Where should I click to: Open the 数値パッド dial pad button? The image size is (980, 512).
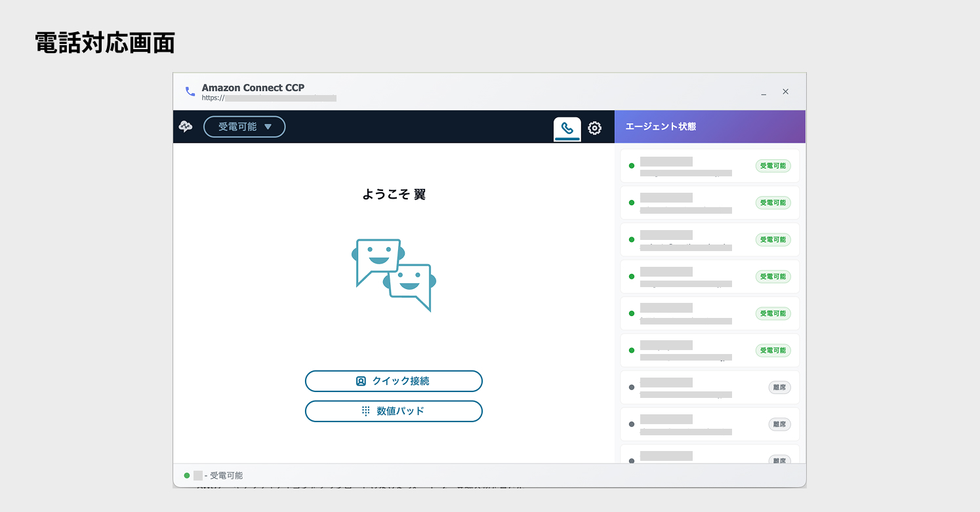click(394, 411)
